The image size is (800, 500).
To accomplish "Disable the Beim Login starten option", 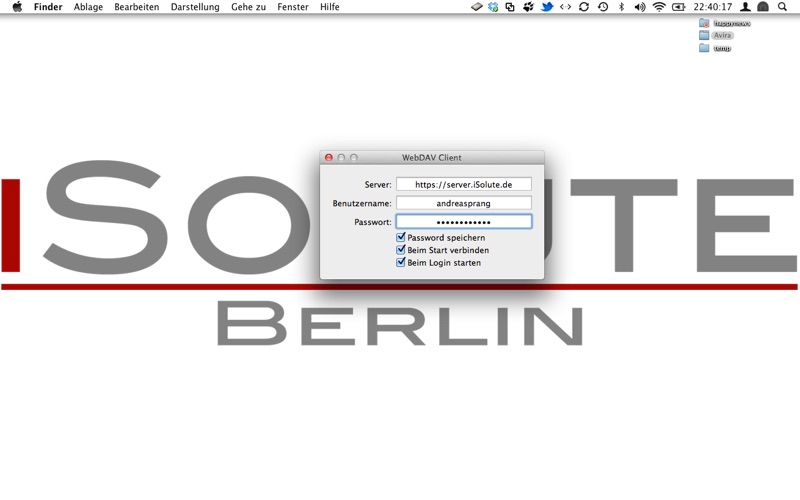I will click(x=401, y=263).
